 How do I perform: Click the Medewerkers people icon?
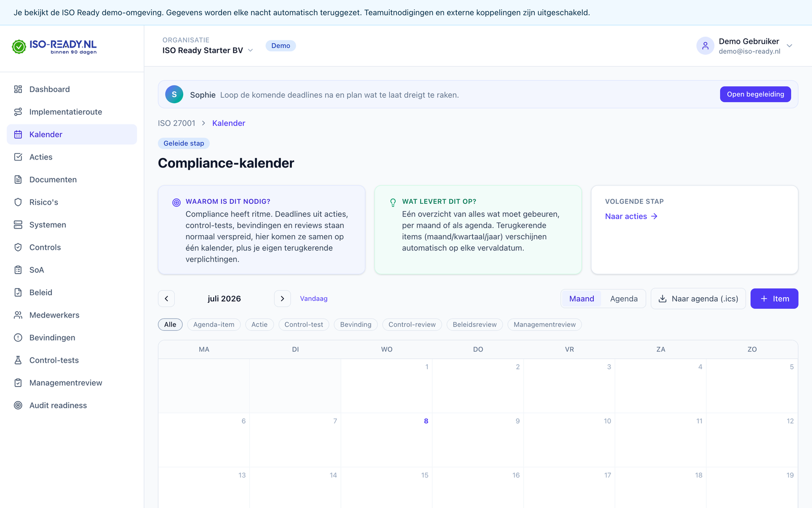(18, 315)
